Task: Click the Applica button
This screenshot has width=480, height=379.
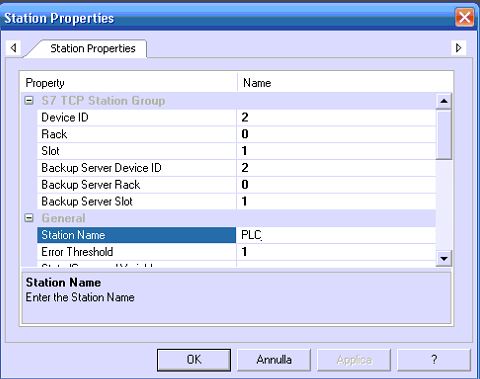Action: 354,360
